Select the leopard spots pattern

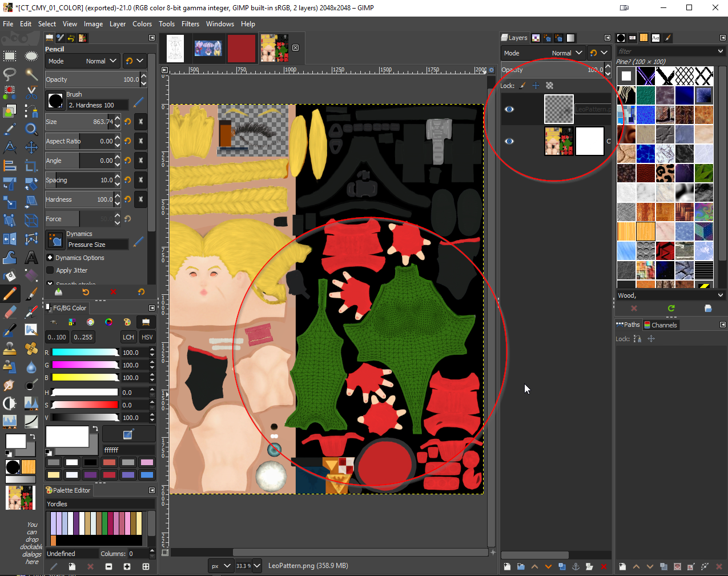(666, 173)
